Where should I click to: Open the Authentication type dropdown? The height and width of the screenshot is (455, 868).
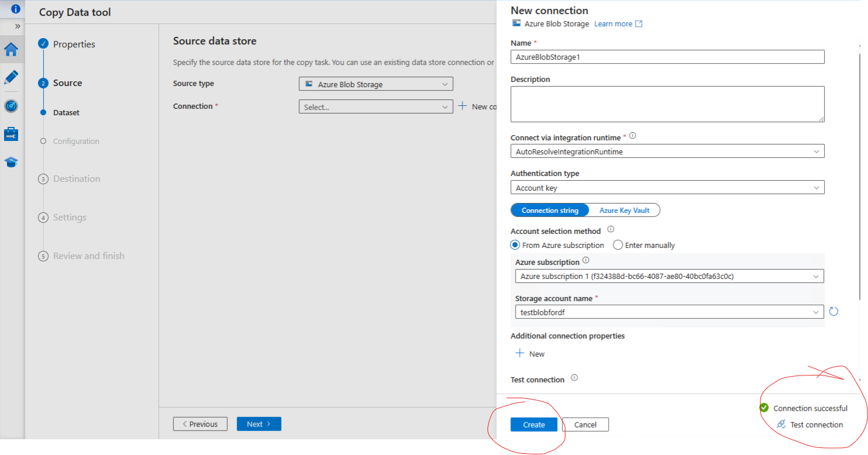pos(667,188)
